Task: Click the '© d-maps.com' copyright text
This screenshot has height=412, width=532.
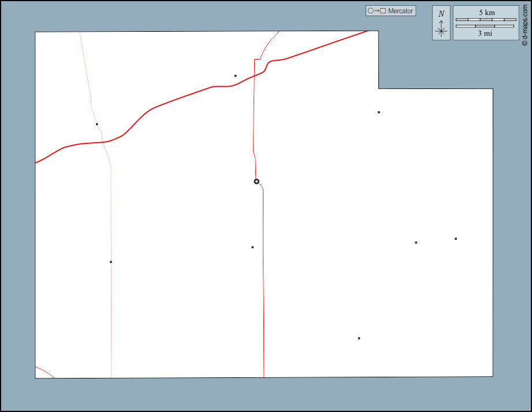Action: [525, 25]
